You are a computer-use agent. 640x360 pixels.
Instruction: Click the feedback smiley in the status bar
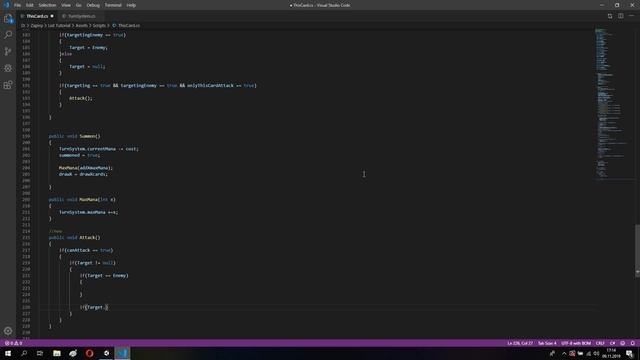(x=622, y=343)
